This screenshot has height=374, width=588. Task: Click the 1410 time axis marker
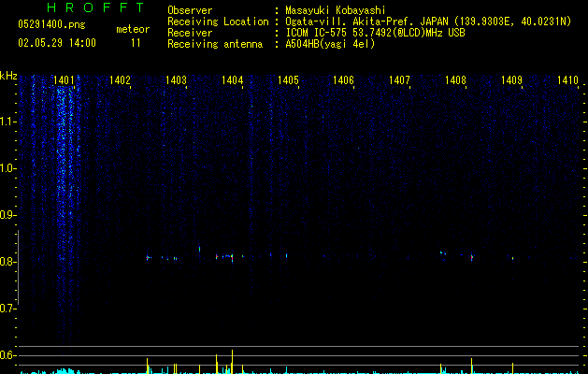click(567, 80)
